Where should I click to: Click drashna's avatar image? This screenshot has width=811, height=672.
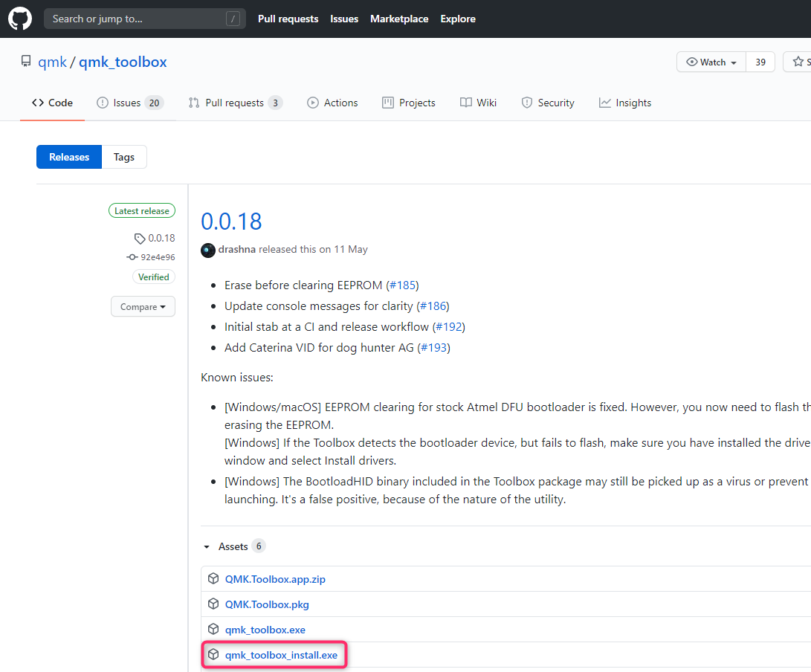208,250
